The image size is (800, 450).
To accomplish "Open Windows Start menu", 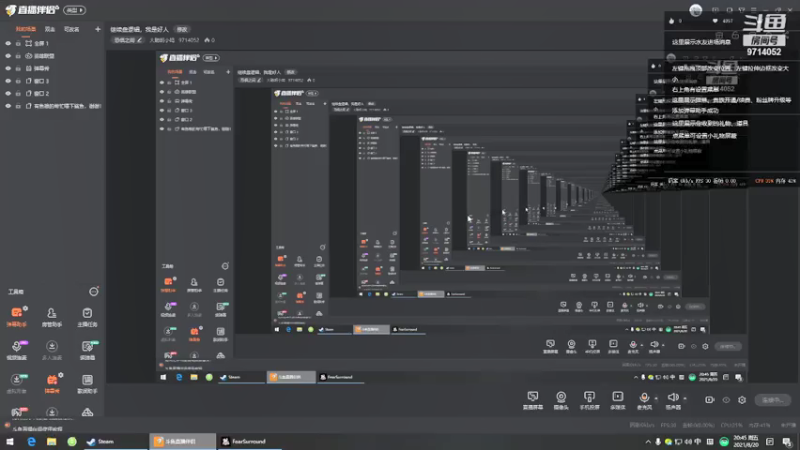I will 10,441.
